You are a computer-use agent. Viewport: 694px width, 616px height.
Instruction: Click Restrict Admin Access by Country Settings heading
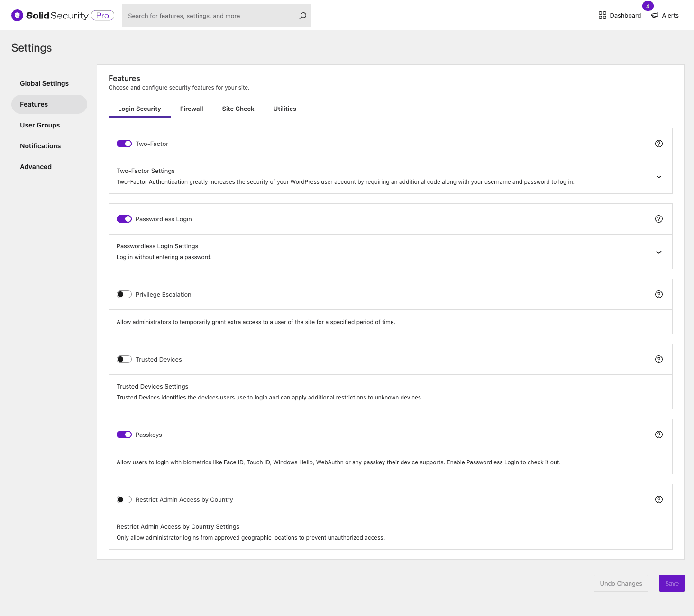pyautogui.click(x=178, y=526)
